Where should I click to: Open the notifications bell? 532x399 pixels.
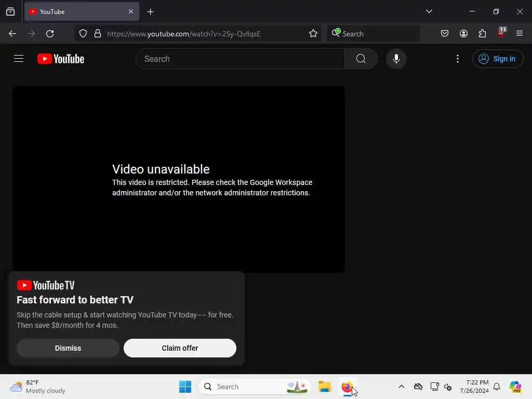497,387
